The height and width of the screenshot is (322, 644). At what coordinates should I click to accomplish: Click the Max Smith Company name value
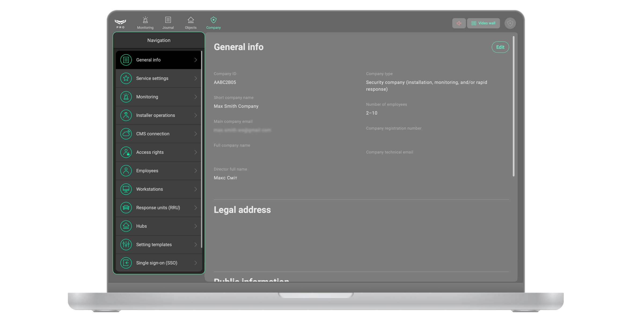tap(236, 106)
